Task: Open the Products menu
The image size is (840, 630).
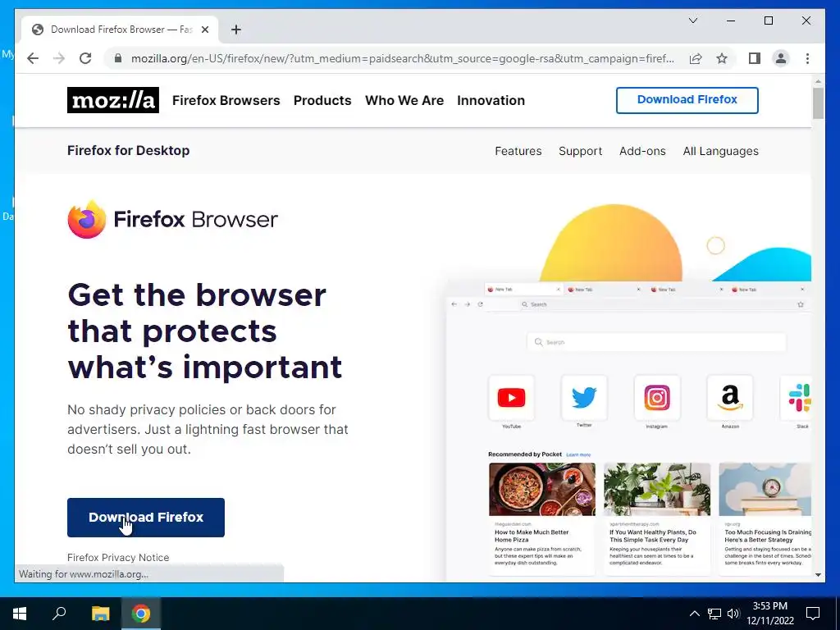Action: click(x=322, y=100)
